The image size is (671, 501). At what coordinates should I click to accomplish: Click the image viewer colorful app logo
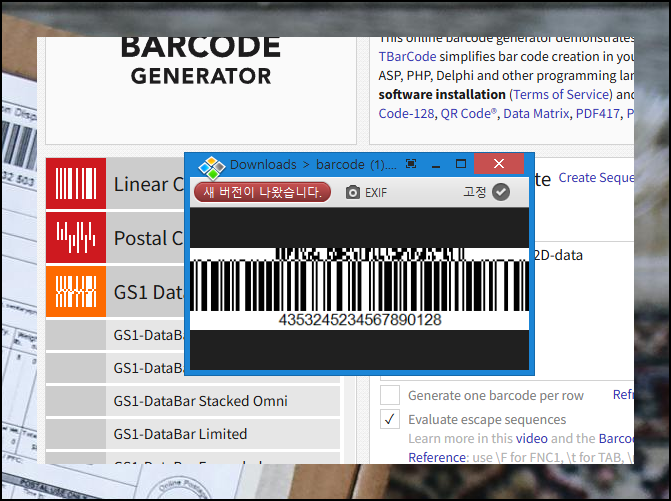[211, 167]
